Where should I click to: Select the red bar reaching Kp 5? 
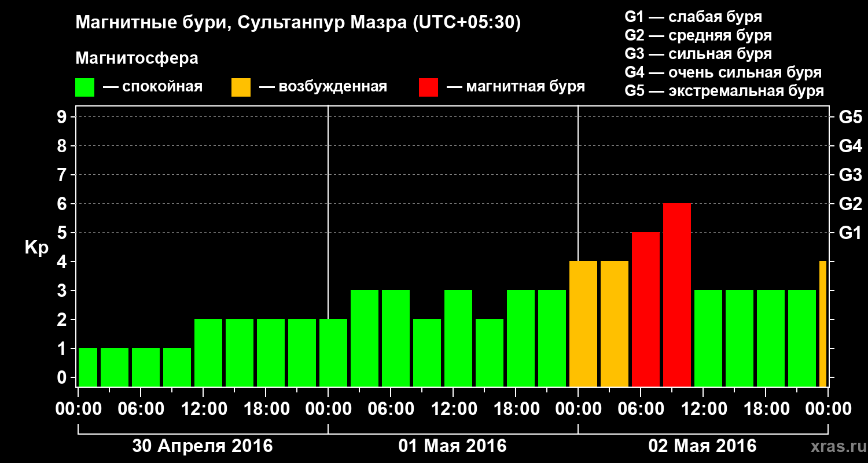coord(646,310)
